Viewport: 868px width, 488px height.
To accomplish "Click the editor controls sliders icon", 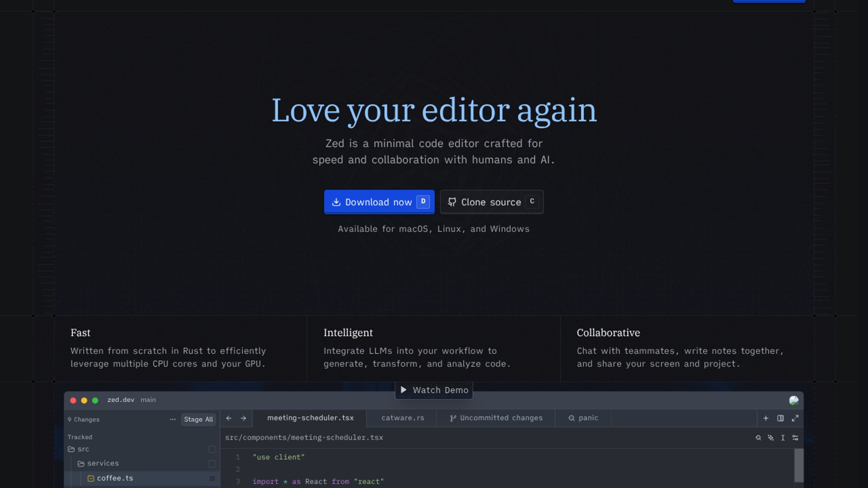I will click(795, 438).
